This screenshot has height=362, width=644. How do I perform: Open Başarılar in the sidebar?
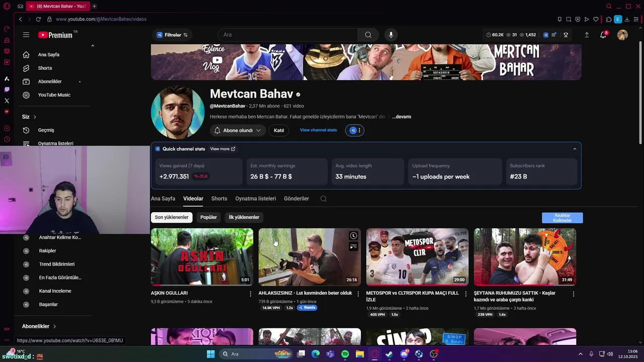(x=48, y=304)
